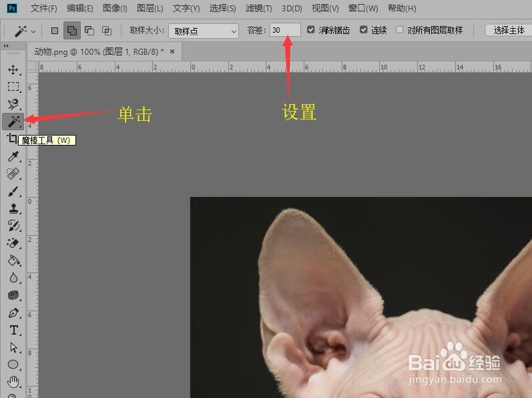Click the 选择主体 button

coord(509,30)
